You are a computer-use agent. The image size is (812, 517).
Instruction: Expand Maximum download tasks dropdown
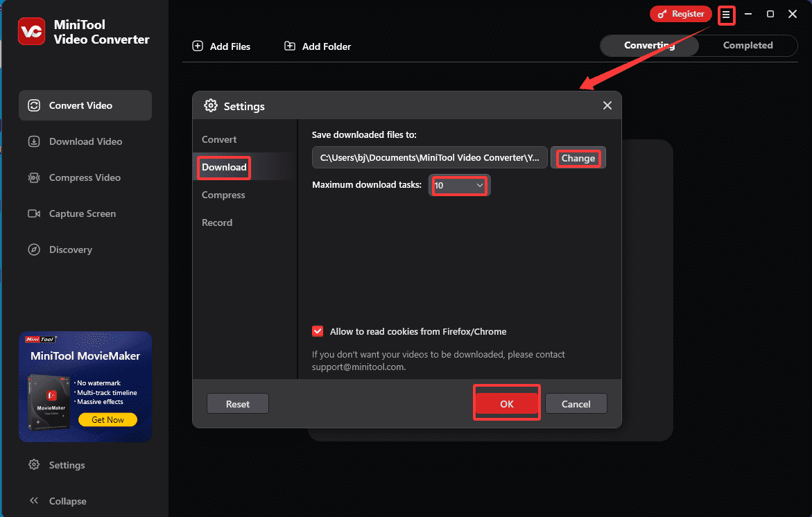click(x=459, y=185)
